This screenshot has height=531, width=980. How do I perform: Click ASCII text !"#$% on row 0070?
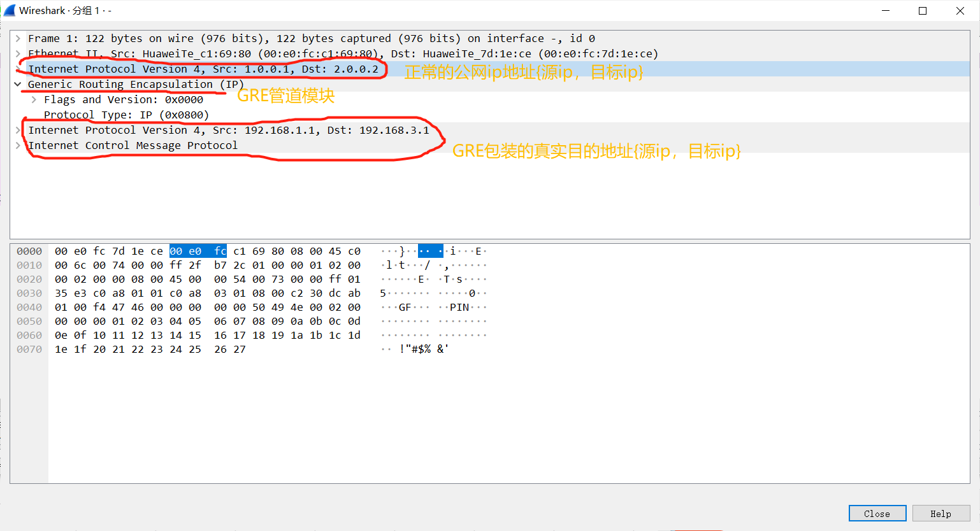(x=415, y=349)
